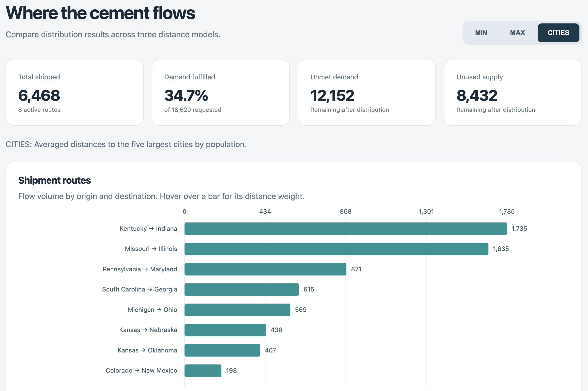Click the Missouri → Illinois bar
The height and width of the screenshot is (391, 588).
pos(336,249)
